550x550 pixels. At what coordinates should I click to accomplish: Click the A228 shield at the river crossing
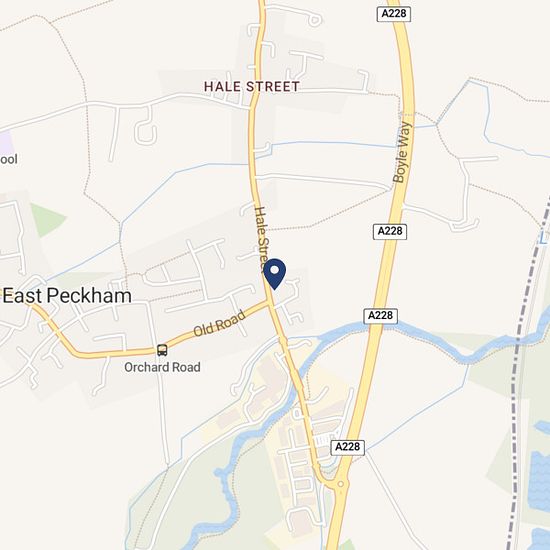click(381, 316)
